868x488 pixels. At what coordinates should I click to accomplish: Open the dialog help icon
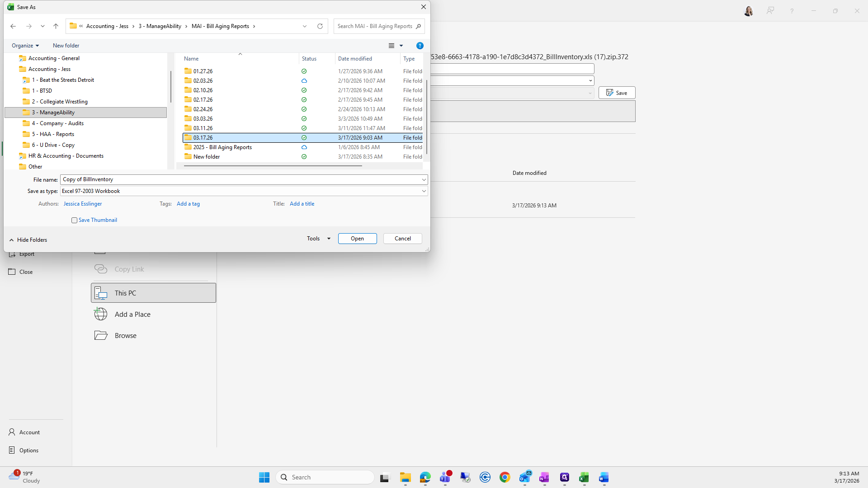click(420, 46)
